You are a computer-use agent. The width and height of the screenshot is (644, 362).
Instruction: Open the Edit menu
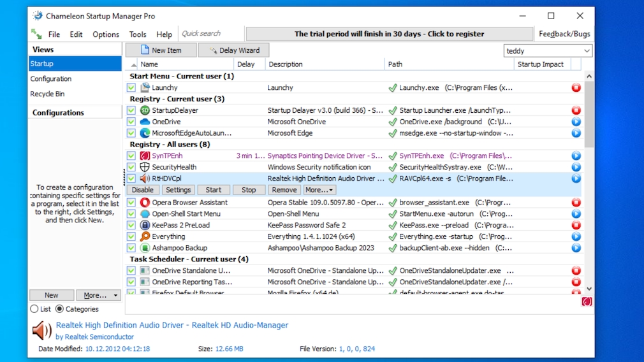click(76, 34)
